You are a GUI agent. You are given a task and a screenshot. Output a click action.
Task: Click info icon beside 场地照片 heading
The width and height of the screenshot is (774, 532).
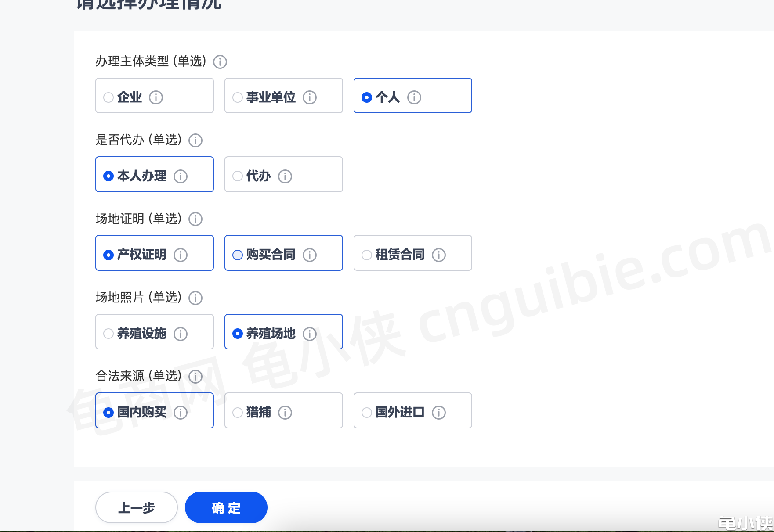tap(195, 298)
